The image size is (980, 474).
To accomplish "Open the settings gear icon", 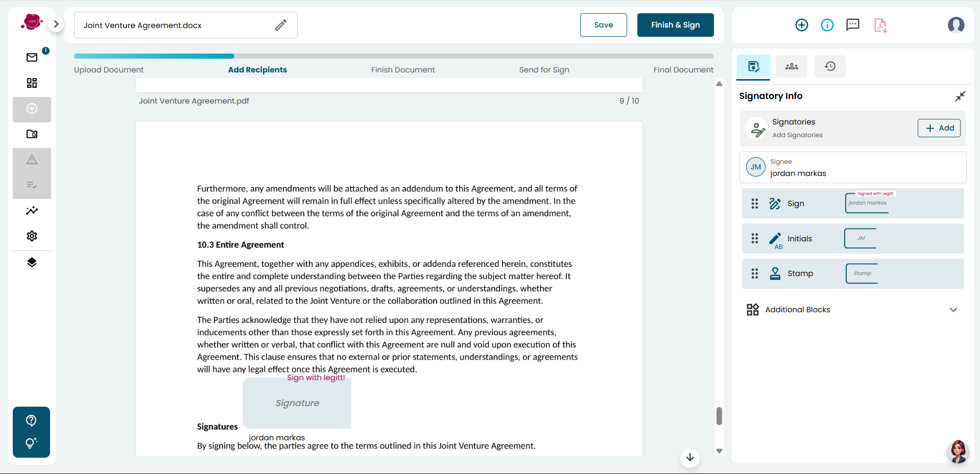I will 32,236.
